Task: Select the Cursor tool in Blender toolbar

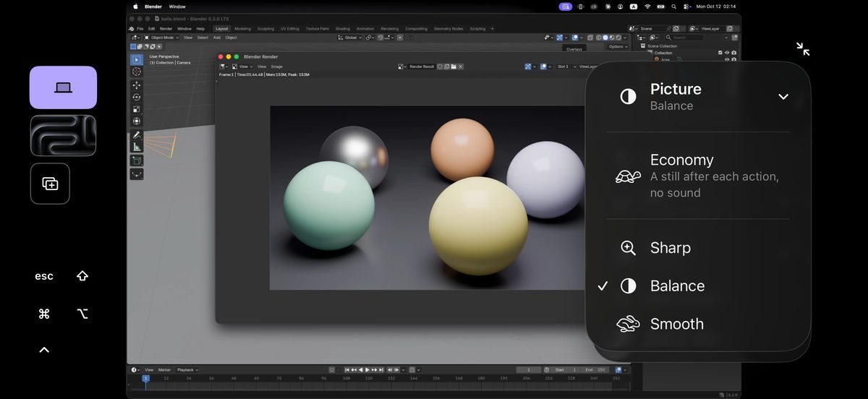Action: (x=137, y=72)
